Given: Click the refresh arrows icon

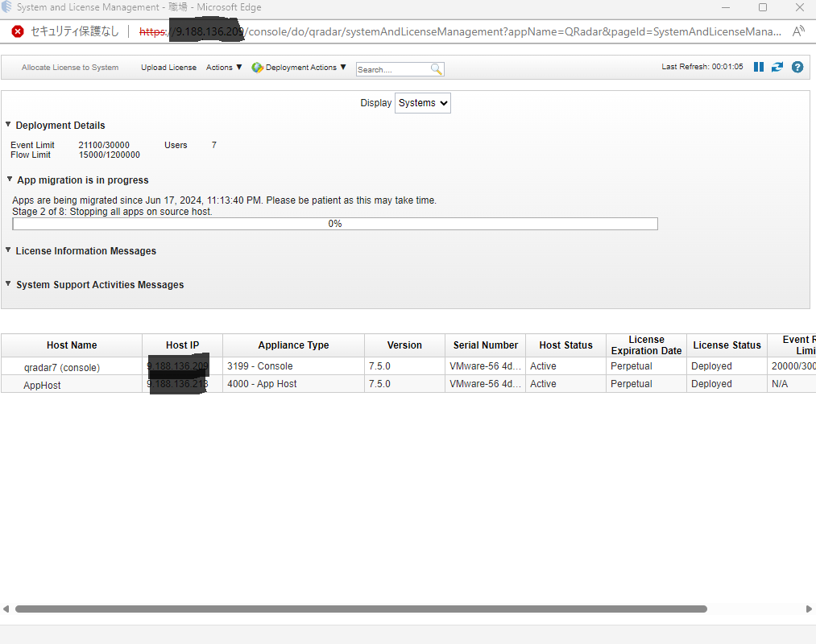Looking at the screenshot, I should click(x=777, y=67).
